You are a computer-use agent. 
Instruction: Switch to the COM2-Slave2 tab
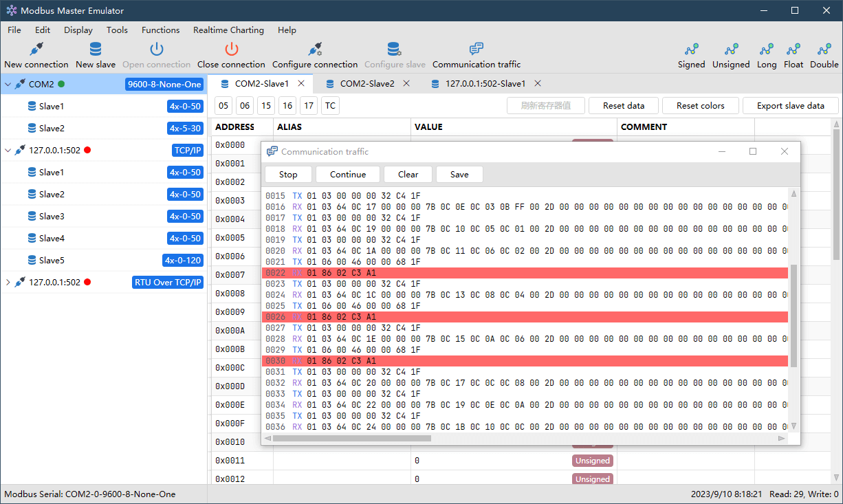pyautogui.click(x=367, y=84)
